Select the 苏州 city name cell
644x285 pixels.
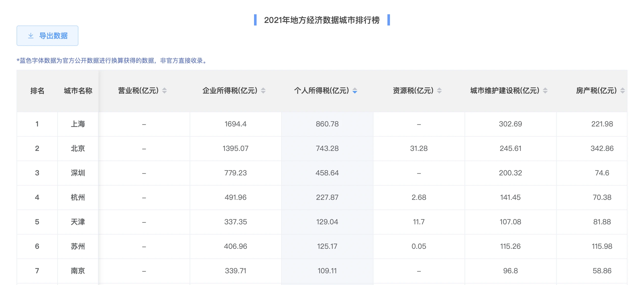click(x=78, y=247)
